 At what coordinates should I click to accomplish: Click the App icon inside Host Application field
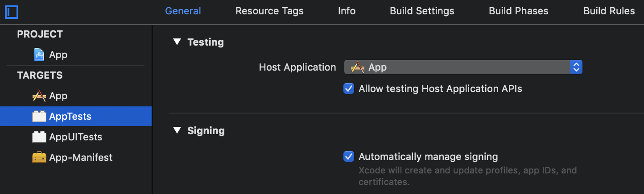click(x=358, y=67)
